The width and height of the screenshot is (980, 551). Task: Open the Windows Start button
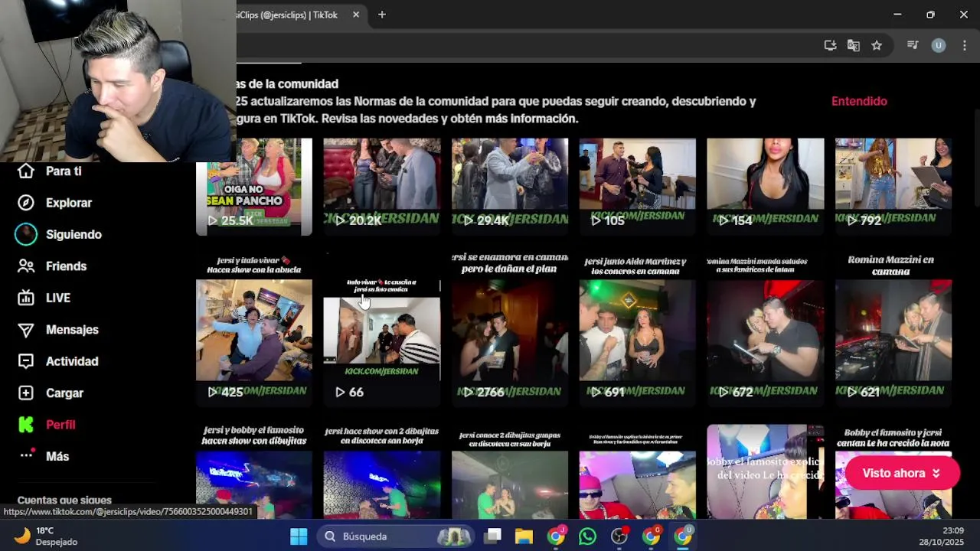point(299,536)
